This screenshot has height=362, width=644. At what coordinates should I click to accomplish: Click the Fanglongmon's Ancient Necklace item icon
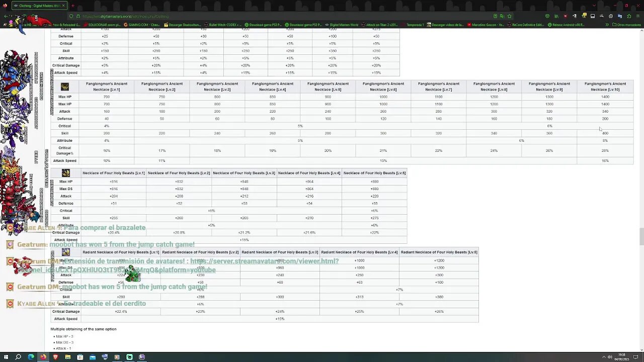(65, 86)
